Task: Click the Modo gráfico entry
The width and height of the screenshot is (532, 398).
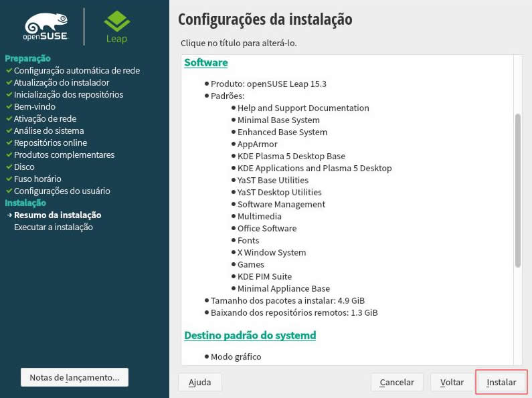Action: click(236, 357)
